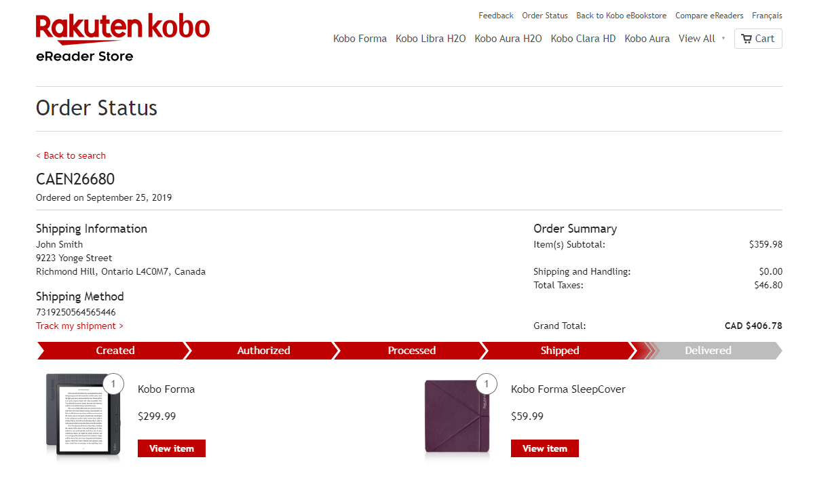Go back to Kobo eBookstore
Screen dimensions: 832x504
click(621, 16)
